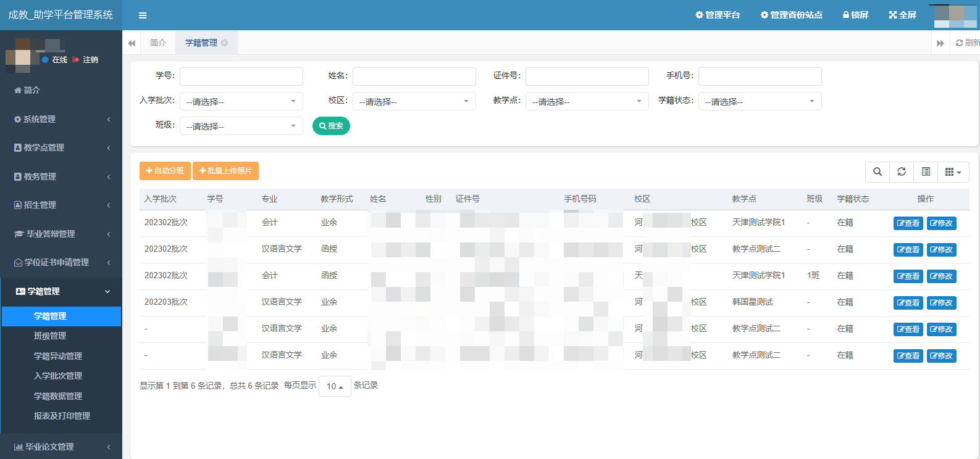Switch to the 简介 tab
The width and height of the screenshot is (980, 459).
click(158, 43)
